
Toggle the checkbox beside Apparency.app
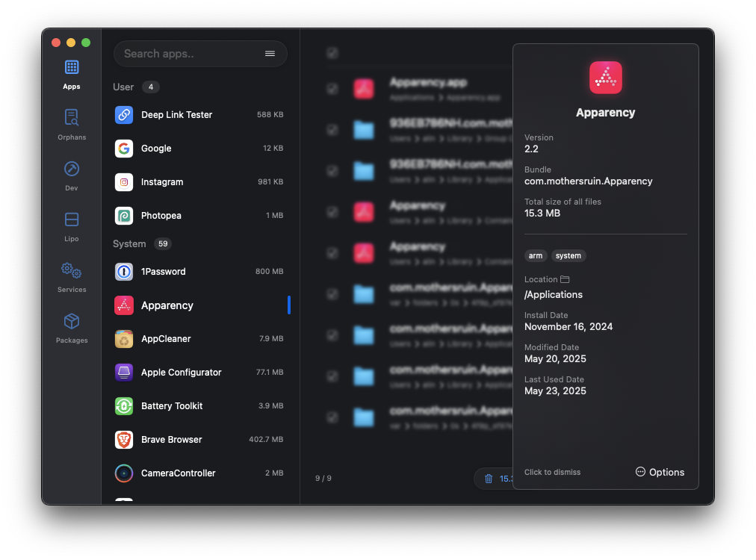pyautogui.click(x=332, y=89)
